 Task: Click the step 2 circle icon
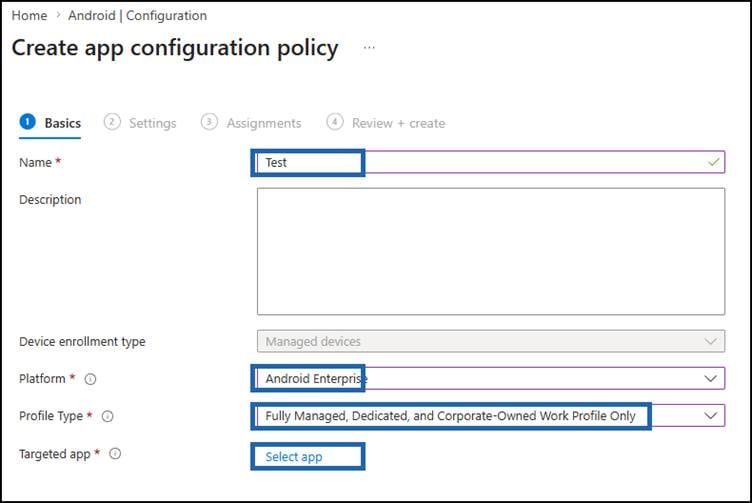coord(112,122)
